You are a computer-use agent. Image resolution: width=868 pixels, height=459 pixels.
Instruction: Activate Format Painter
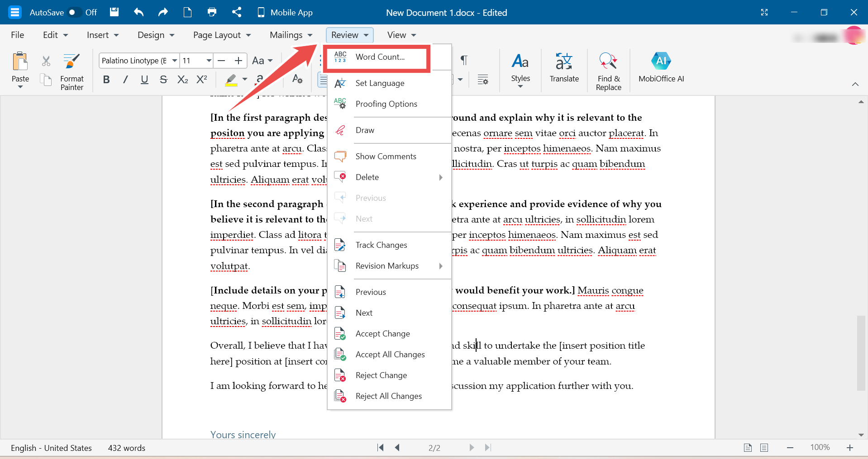[x=72, y=72]
